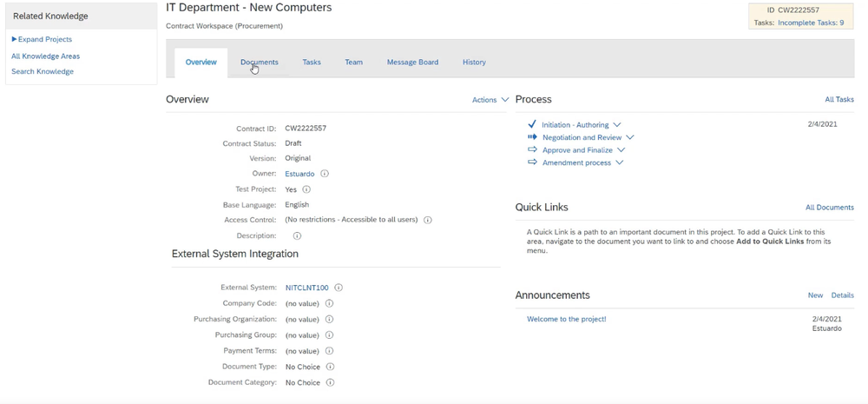Click info icon in Purchasing Organization row
This screenshot has height=404, width=868.
[x=329, y=319]
